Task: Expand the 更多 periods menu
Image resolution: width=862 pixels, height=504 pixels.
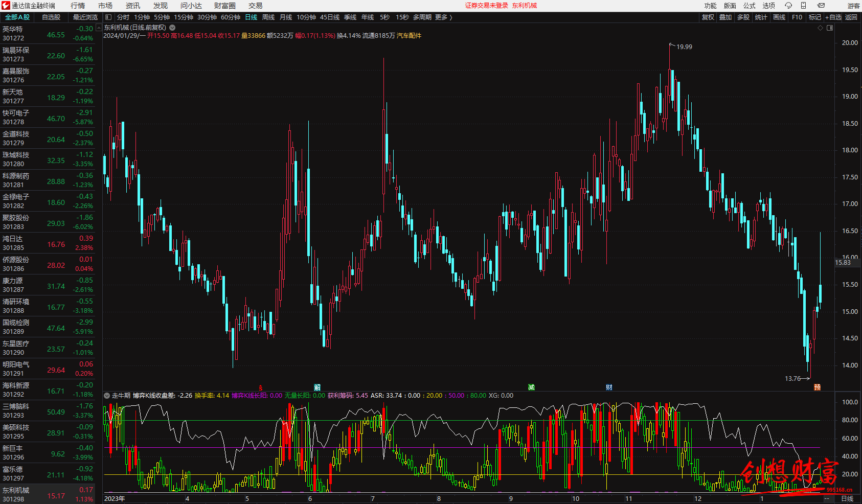Action: pyautogui.click(x=443, y=17)
